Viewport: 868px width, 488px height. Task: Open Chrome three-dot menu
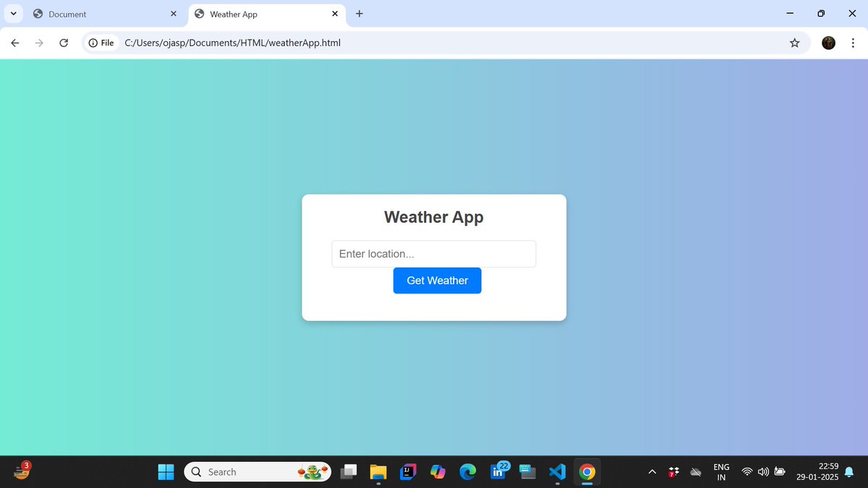pyautogui.click(x=853, y=43)
